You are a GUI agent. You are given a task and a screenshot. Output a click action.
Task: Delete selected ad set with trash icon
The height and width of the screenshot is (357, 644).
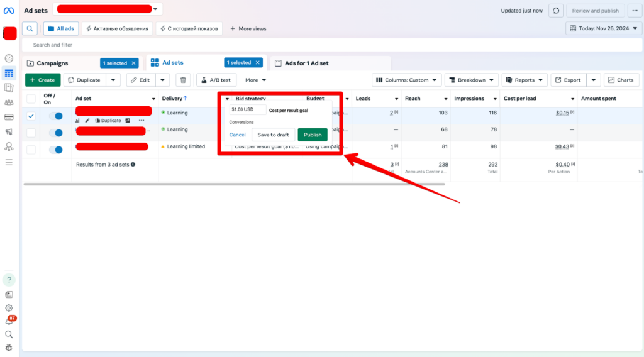coord(182,80)
